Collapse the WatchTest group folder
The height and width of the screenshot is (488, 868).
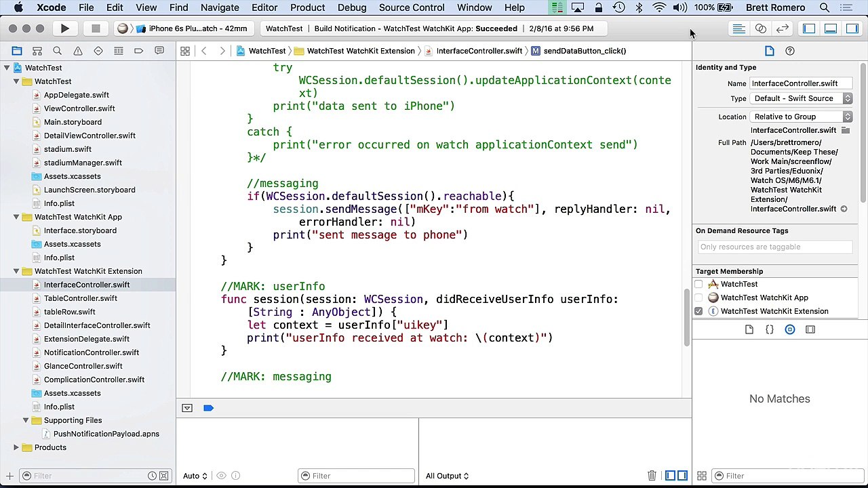point(16,81)
